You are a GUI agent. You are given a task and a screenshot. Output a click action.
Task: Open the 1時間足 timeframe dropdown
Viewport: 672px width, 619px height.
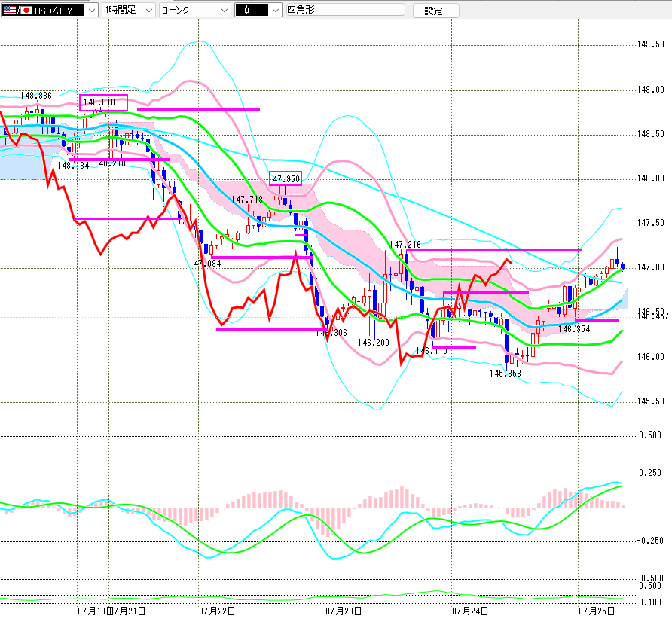[x=128, y=10]
